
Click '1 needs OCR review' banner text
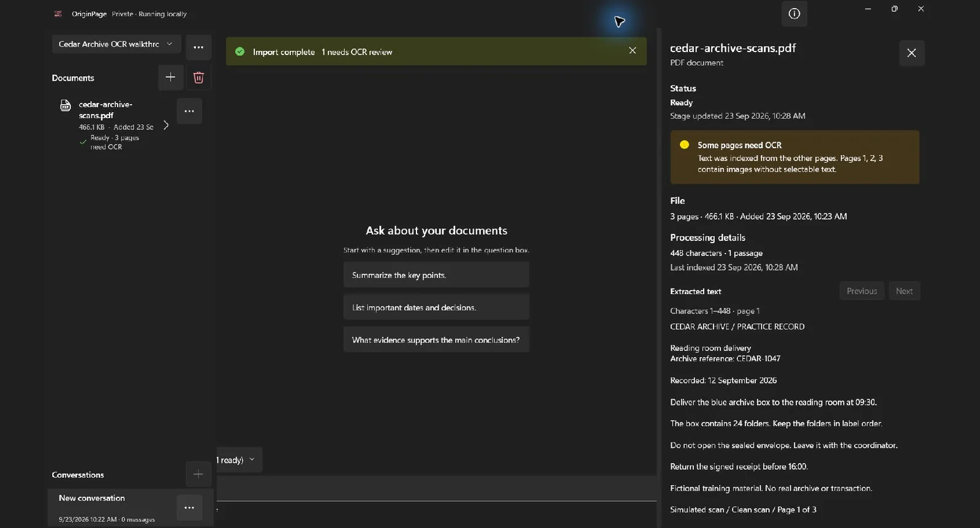pos(356,52)
